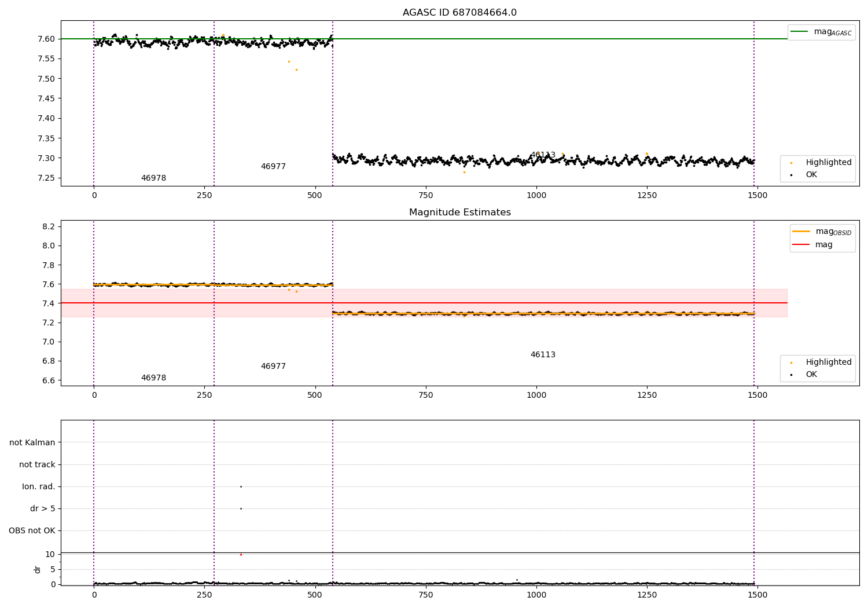Click the 'not Kalman' row label

pos(32,443)
